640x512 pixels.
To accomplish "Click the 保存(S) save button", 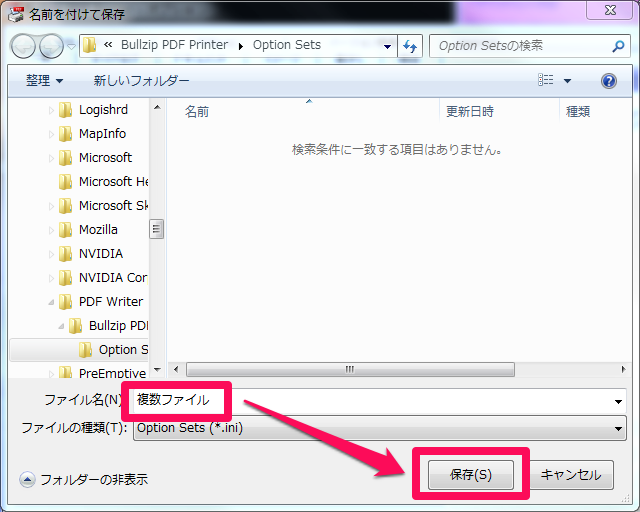I will [x=470, y=474].
